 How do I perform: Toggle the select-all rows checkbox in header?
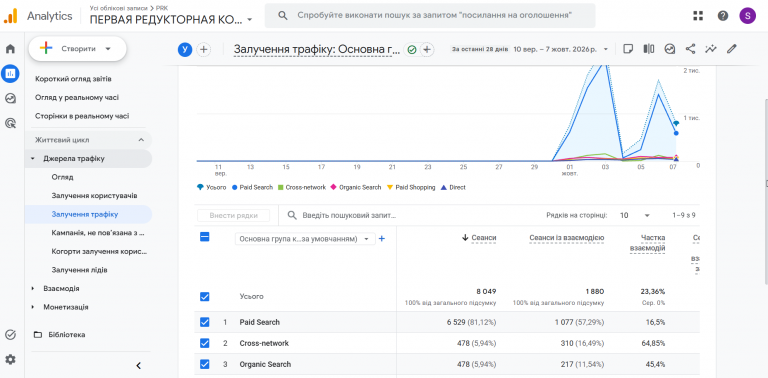point(205,237)
